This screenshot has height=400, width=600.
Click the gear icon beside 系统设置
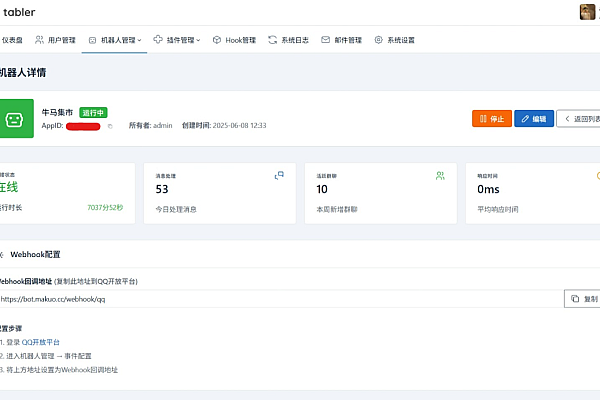[x=378, y=40]
